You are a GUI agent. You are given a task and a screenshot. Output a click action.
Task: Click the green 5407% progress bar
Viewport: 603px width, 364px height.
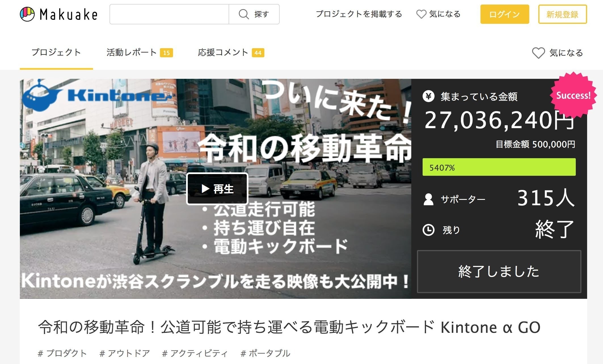499,167
